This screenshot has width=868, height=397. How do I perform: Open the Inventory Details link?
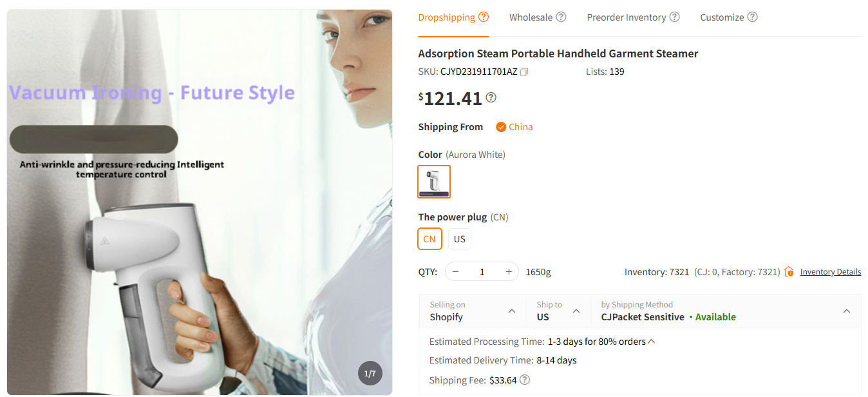(x=830, y=271)
